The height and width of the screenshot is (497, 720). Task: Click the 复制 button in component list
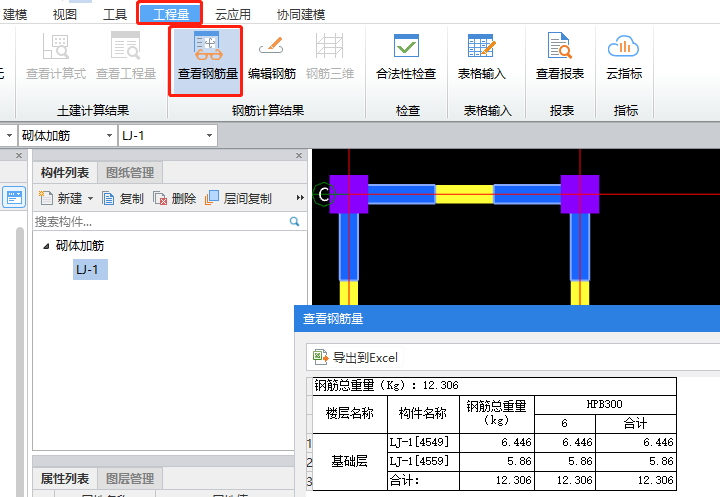tap(123, 198)
